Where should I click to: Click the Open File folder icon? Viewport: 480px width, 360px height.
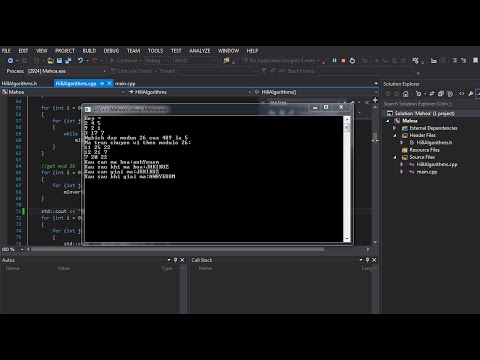point(50,60)
